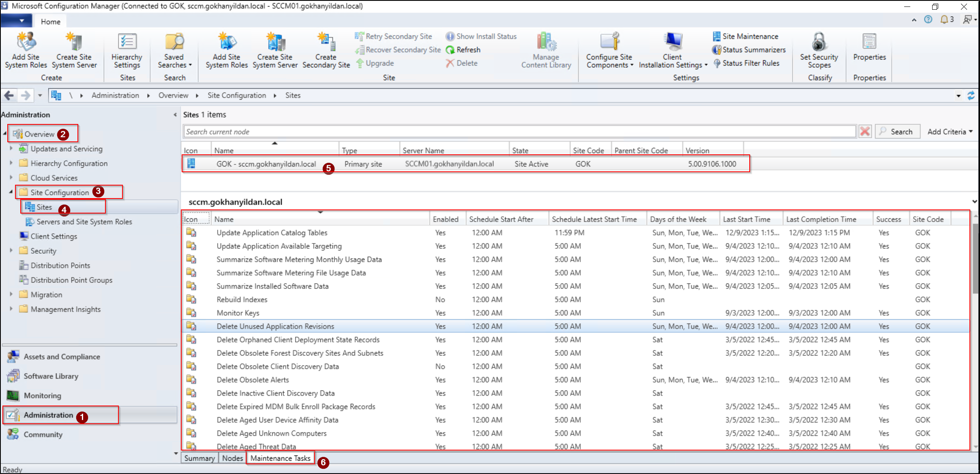
Task: Open the blue application menu dropdown
Action: 16,21
